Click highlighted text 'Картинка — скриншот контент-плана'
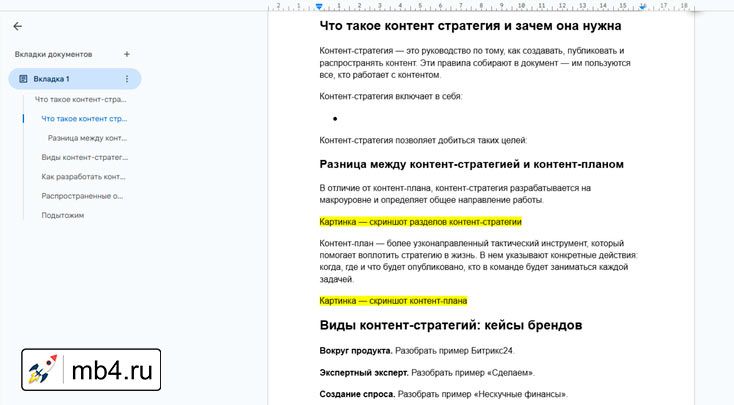 coord(393,301)
